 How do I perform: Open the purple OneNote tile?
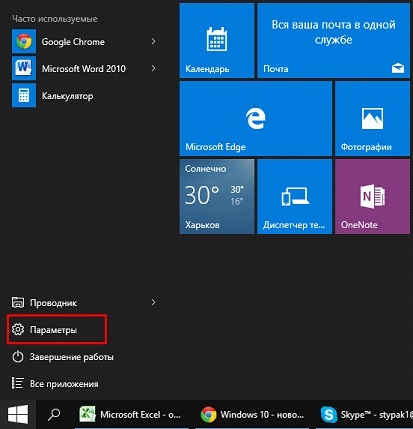tap(372, 196)
